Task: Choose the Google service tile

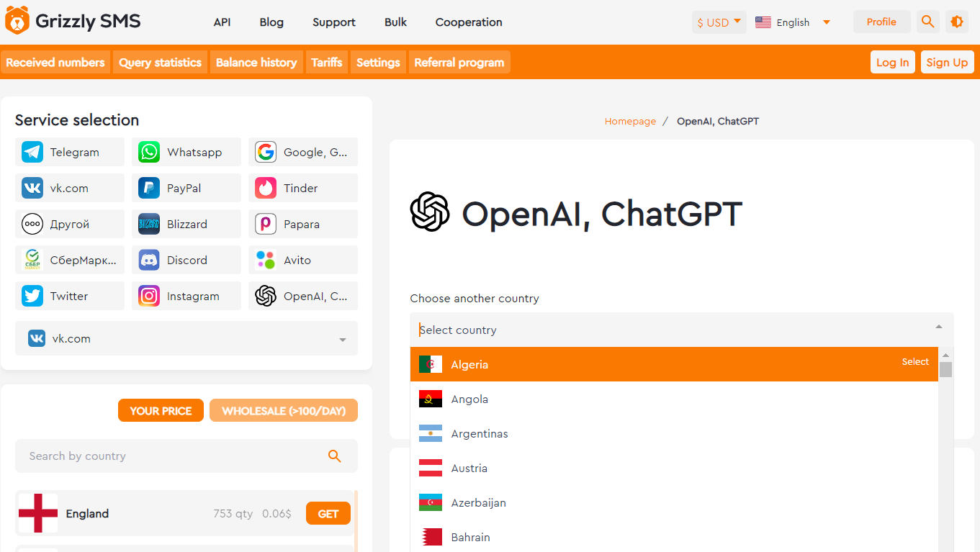Action: point(303,152)
